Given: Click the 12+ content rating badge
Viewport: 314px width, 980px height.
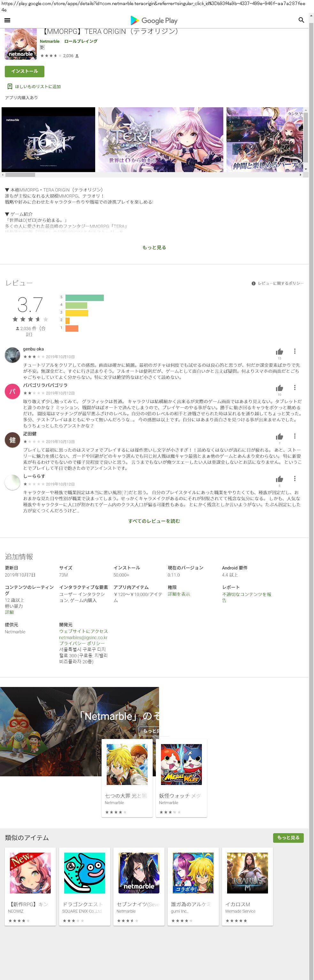Looking at the screenshot, I should click(x=42, y=47).
